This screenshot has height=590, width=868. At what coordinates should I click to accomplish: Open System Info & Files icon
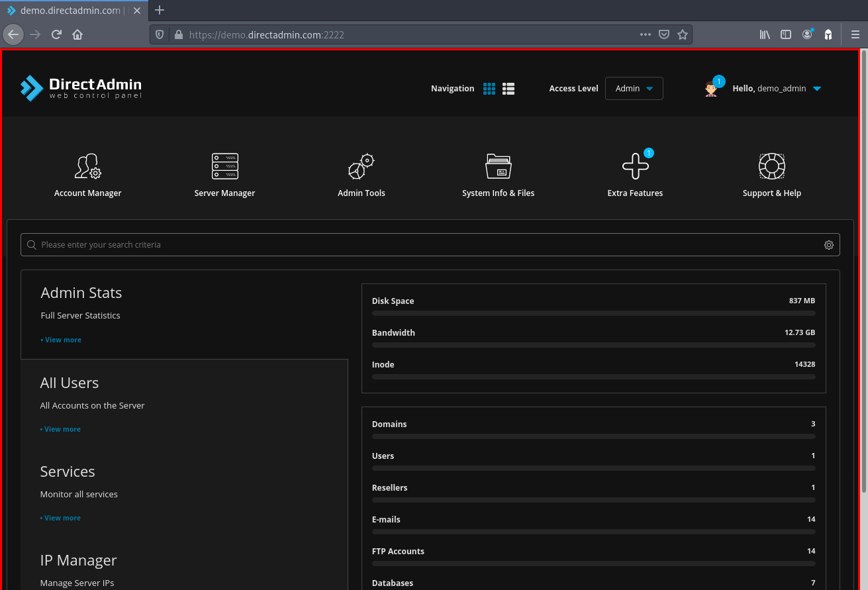pyautogui.click(x=498, y=166)
